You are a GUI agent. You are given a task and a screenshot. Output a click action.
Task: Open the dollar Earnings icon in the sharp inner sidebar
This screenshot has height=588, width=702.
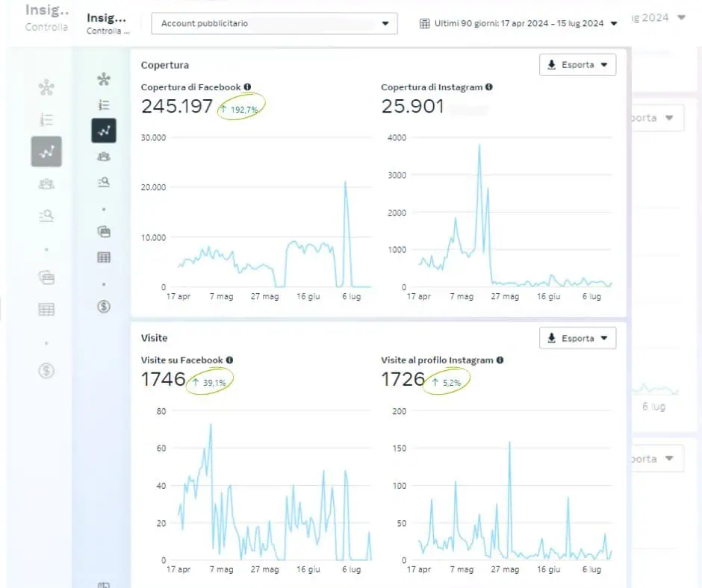click(104, 307)
